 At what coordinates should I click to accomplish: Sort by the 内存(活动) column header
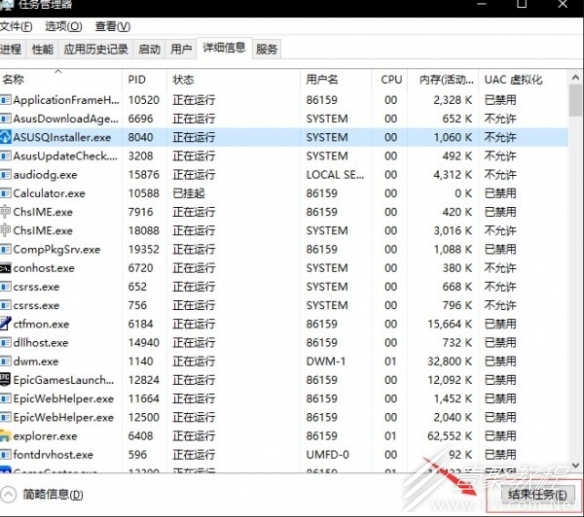click(x=443, y=79)
